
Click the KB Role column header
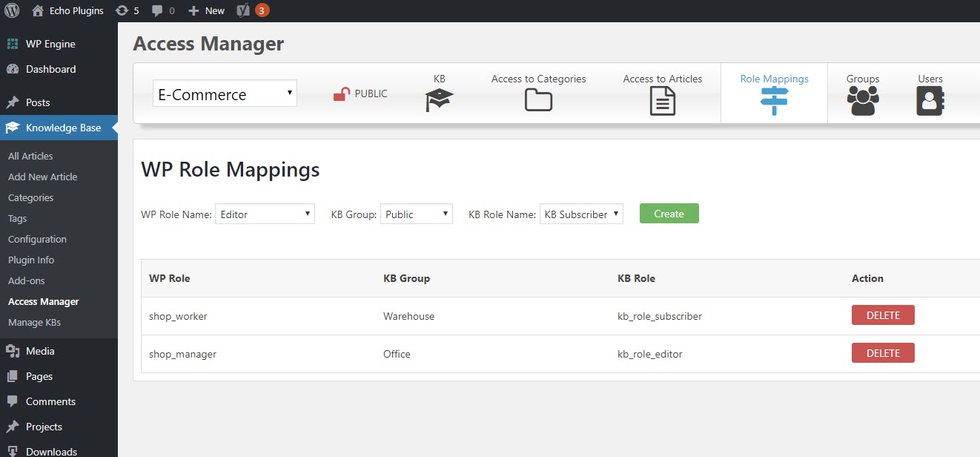tap(636, 278)
